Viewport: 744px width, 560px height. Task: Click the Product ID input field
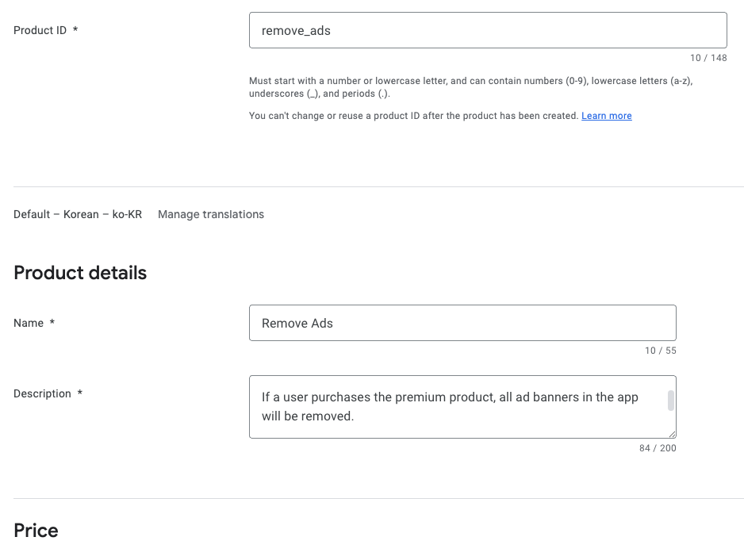tap(487, 30)
